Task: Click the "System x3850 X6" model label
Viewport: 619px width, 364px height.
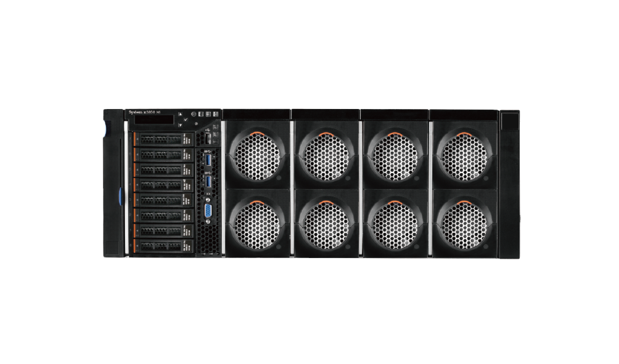Action: (x=144, y=112)
